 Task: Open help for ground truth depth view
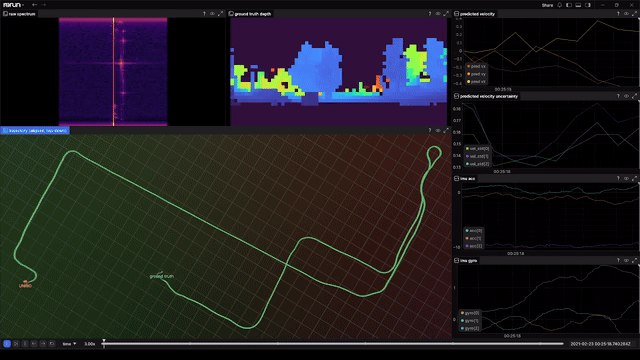pos(429,14)
